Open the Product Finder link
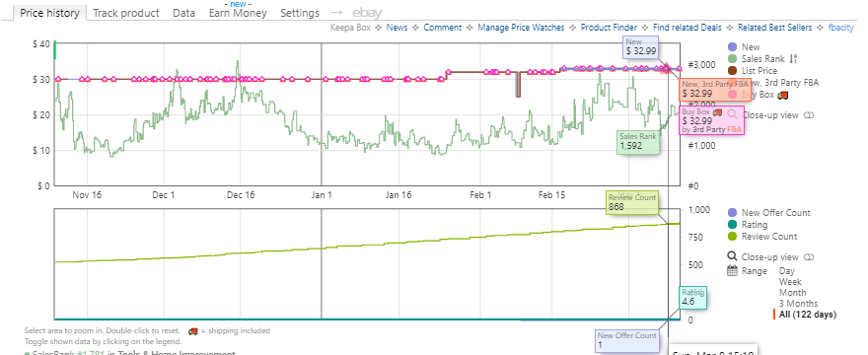Screen dimensions: 868x355 pos(609,28)
